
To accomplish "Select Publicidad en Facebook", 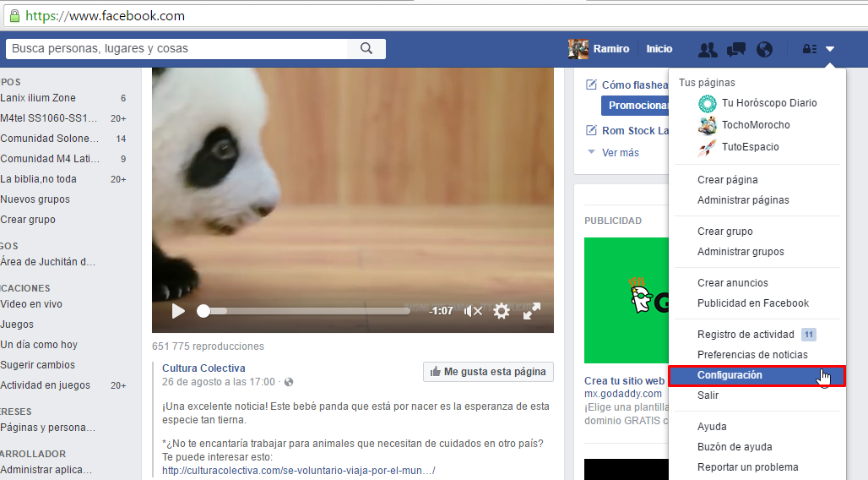I will [x=753, y=303].
